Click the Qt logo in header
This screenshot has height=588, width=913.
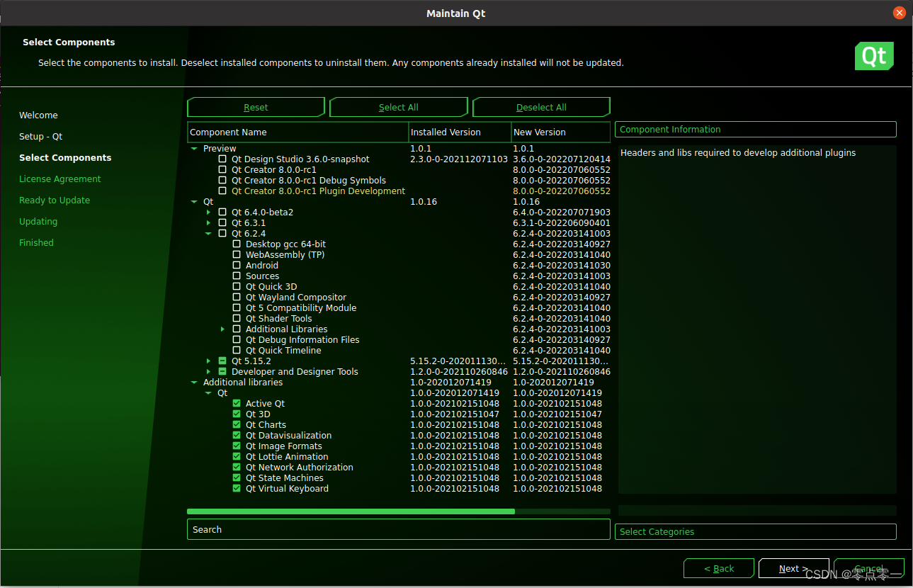[874, 56]
